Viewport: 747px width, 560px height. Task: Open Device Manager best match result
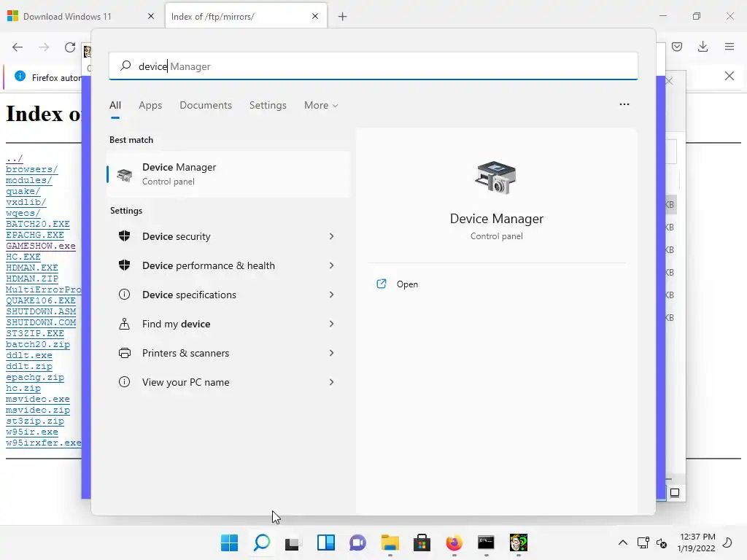228,174
